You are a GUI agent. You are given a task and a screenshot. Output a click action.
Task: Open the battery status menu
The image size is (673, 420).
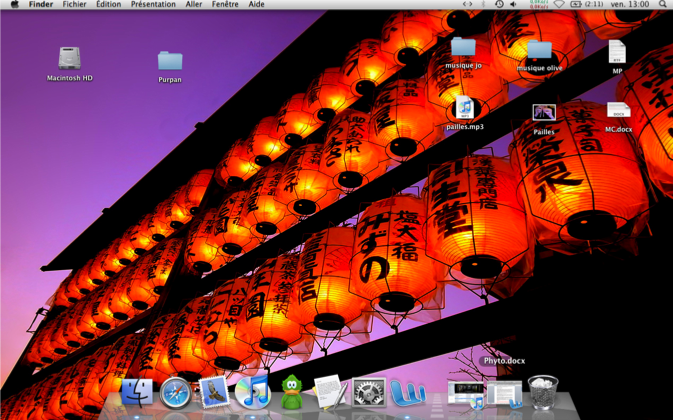576,5
